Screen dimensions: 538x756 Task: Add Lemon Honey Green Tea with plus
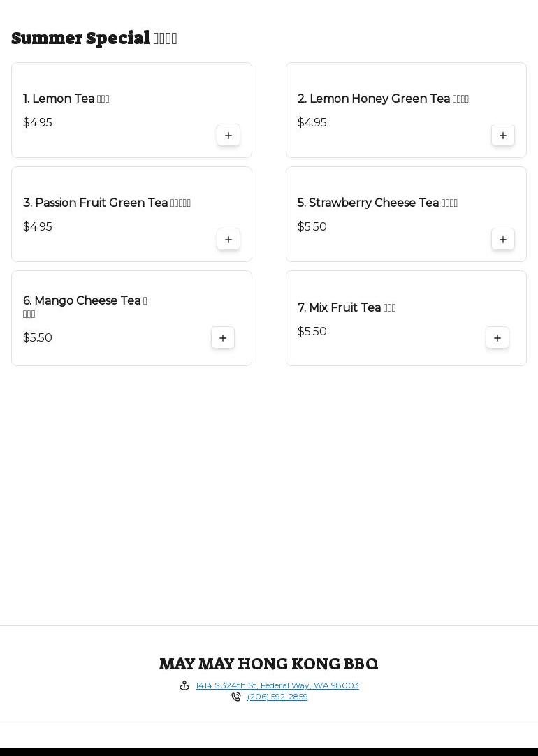click(503, 136)
